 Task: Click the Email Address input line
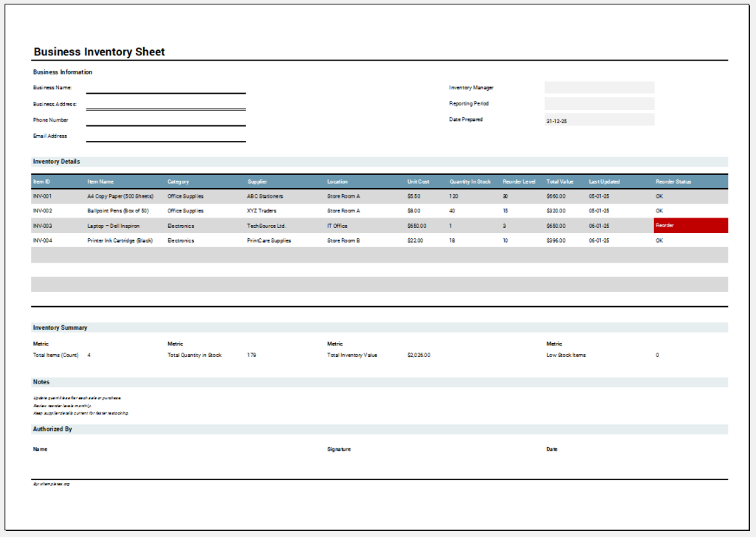(x=166, y=140)
